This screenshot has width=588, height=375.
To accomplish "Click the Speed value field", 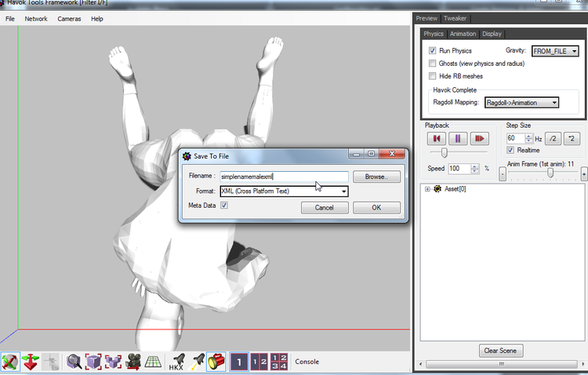I will (x=459, y=169).
